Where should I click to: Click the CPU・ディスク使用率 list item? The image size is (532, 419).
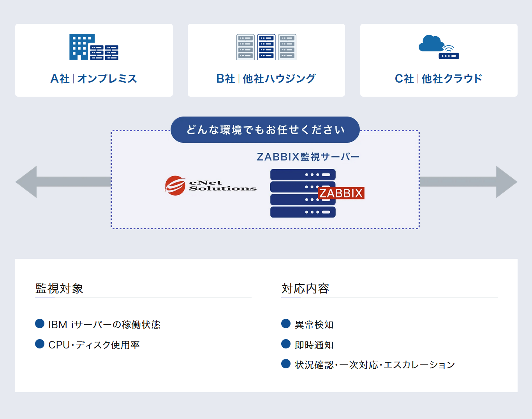[x=94, y=345]
